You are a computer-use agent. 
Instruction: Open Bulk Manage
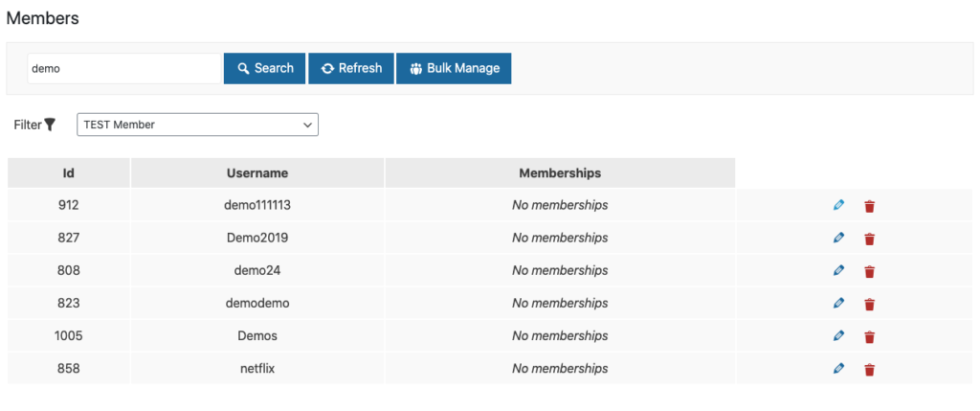(x=454, y=68)
